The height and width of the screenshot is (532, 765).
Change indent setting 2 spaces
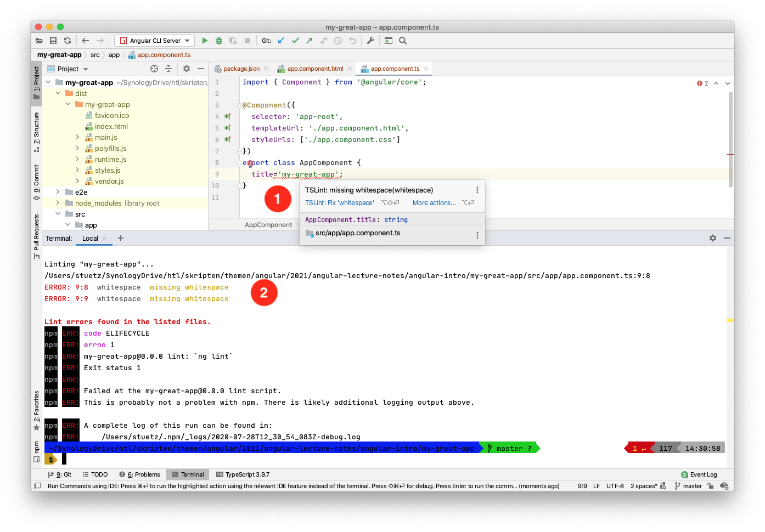(644, 486)
